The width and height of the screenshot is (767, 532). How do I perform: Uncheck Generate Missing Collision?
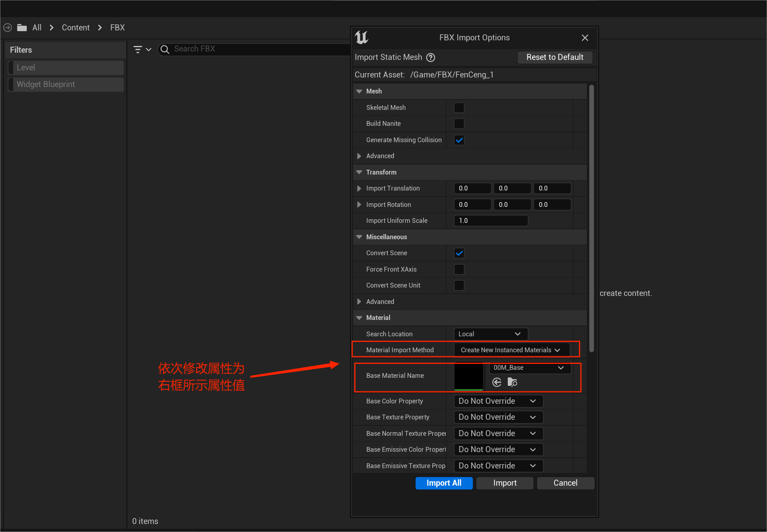click(x=459, y=140)
